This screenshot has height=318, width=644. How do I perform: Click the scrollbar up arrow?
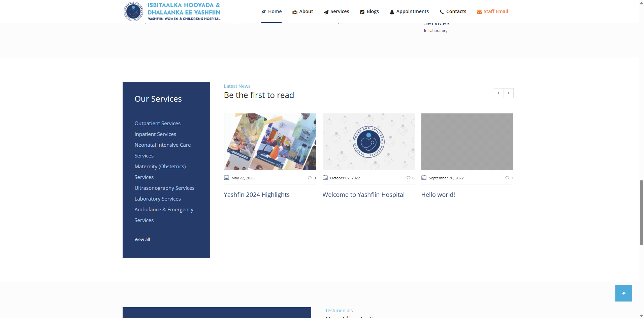641,3
